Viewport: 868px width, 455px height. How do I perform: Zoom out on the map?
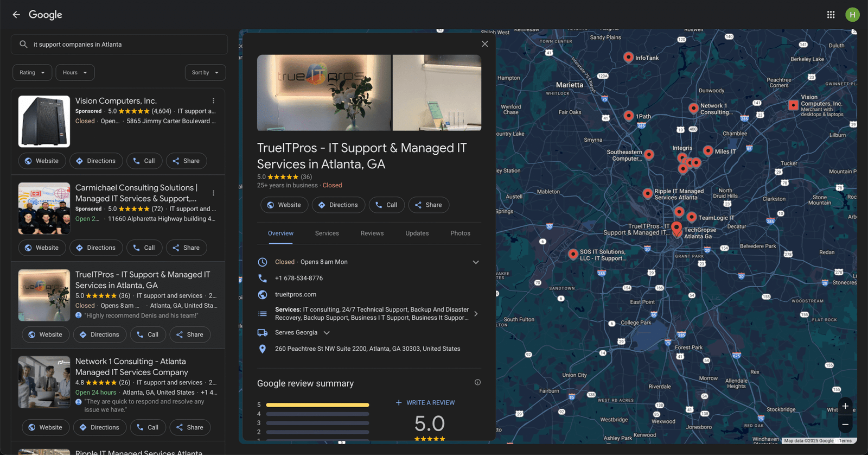pos(845,424)
